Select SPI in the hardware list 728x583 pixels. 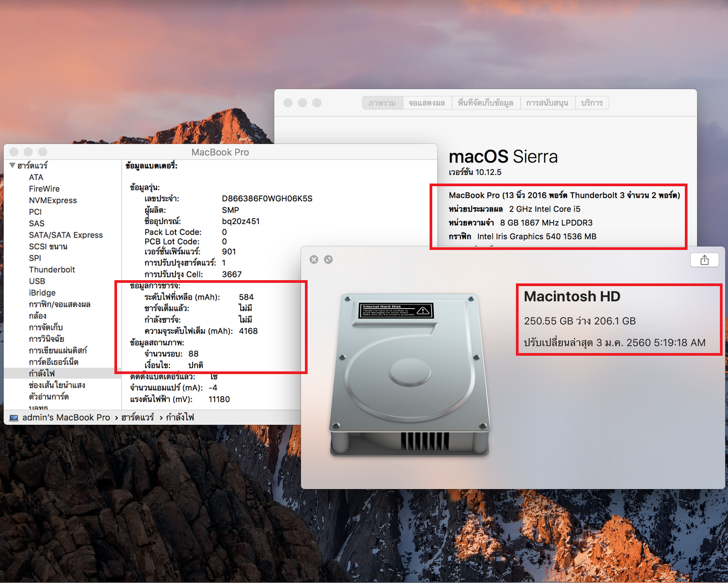pos(35,258)
